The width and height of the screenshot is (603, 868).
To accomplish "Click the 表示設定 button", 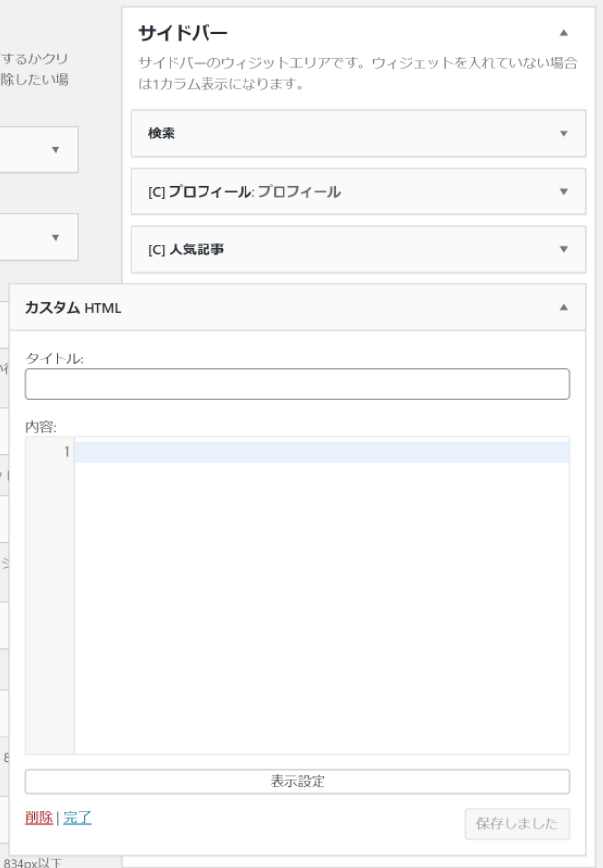I will (297, 781).
